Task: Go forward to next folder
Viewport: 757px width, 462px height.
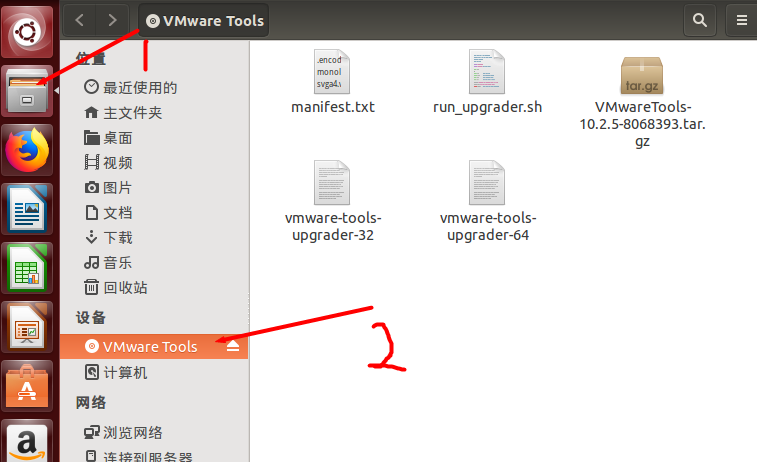Action: click(112, 20)
